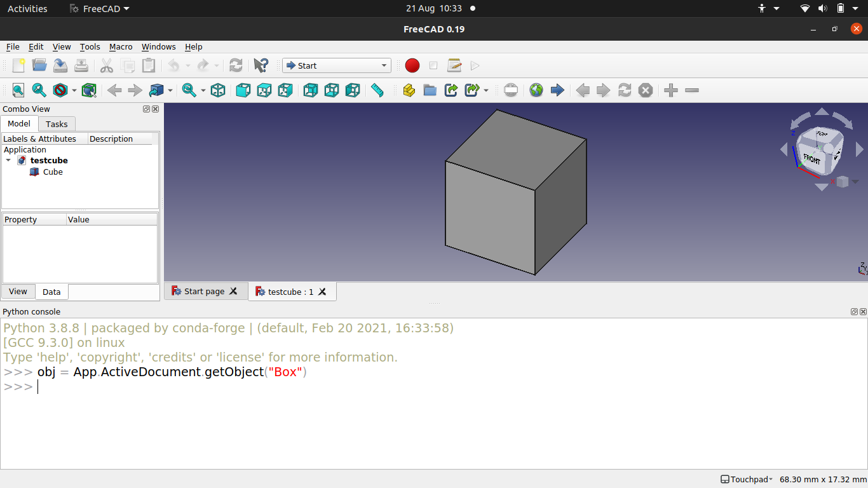Switch to the Start page tab
Screen dimensions: 868x488
(x=204, y=291)
